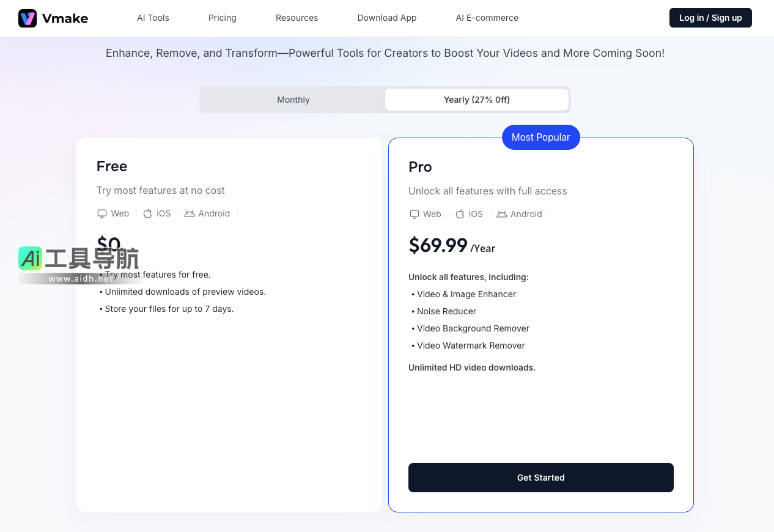This screenshot has height=532, width=774.
Task: Click the Most Popular badge
Action: 540,137
